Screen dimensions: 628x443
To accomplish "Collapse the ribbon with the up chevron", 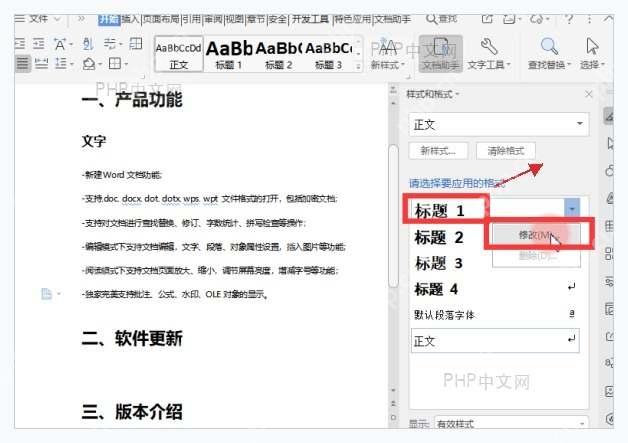I will coord(608,19).
